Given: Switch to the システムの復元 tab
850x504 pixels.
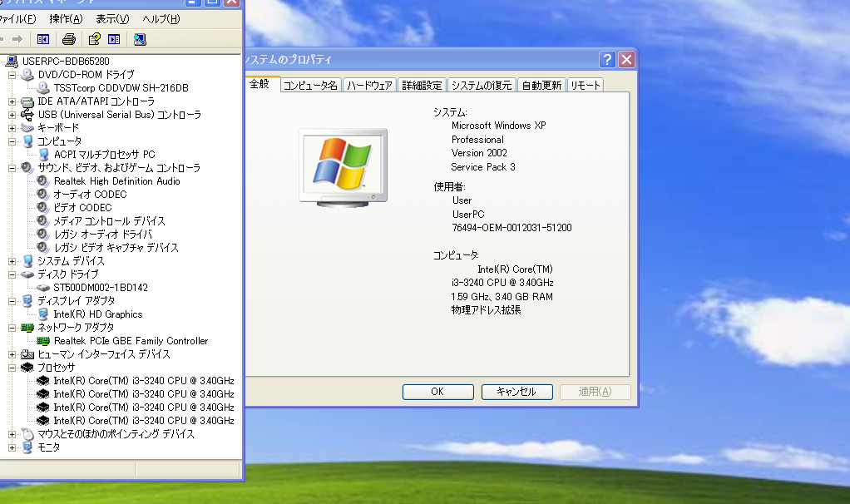Looking at the screenshot, I should coord(481,84).
